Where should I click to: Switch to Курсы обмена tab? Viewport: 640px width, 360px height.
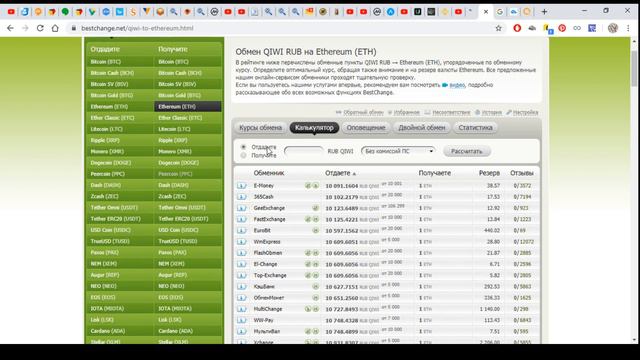click(x=260, y=128)
